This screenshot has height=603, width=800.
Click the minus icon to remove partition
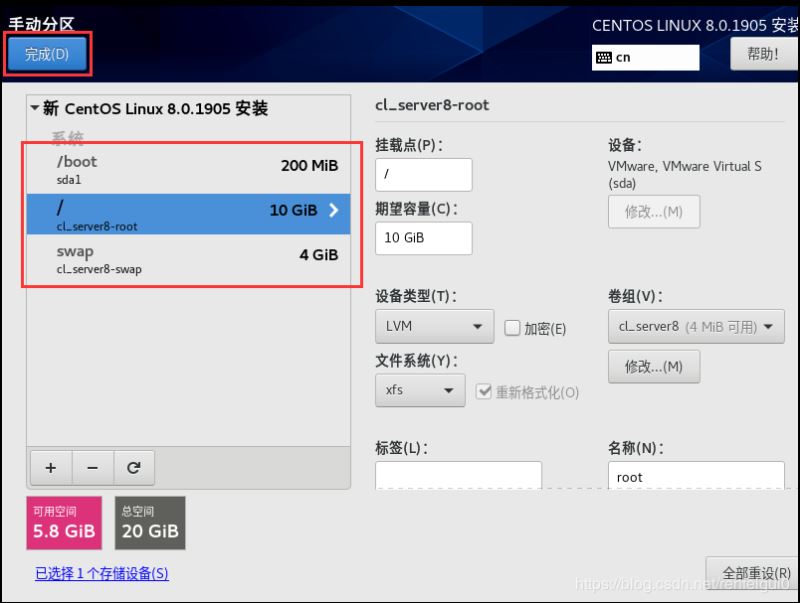coord(92,467)
